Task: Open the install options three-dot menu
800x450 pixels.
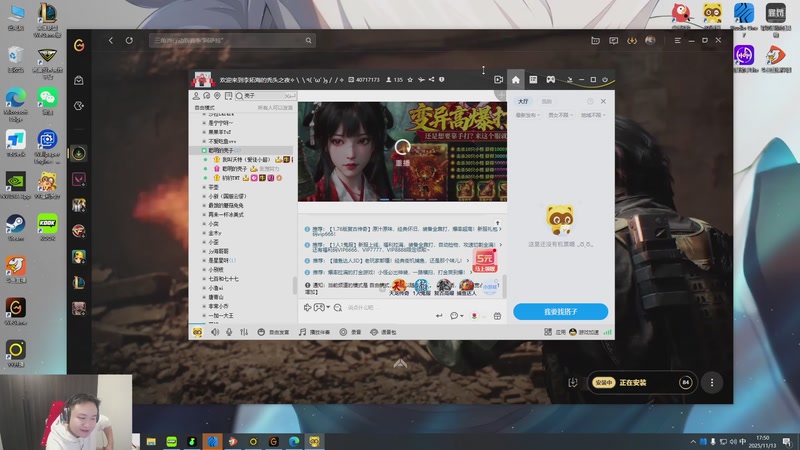Action: 712,382
